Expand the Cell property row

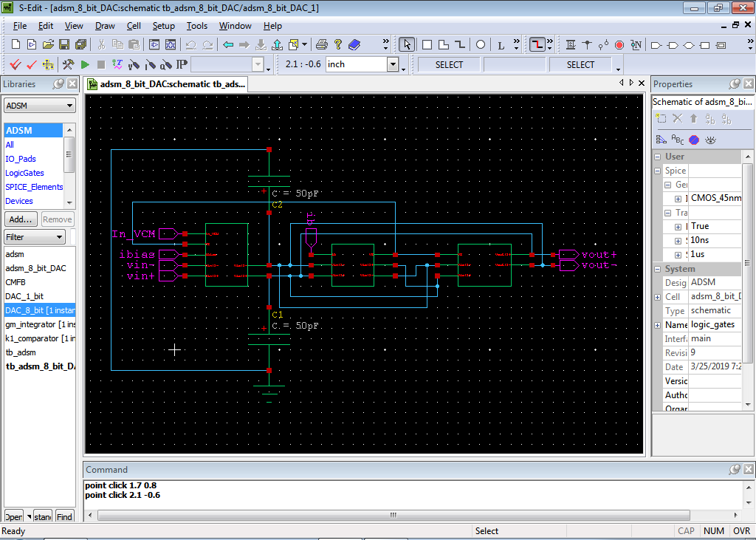tap(658, 297)
